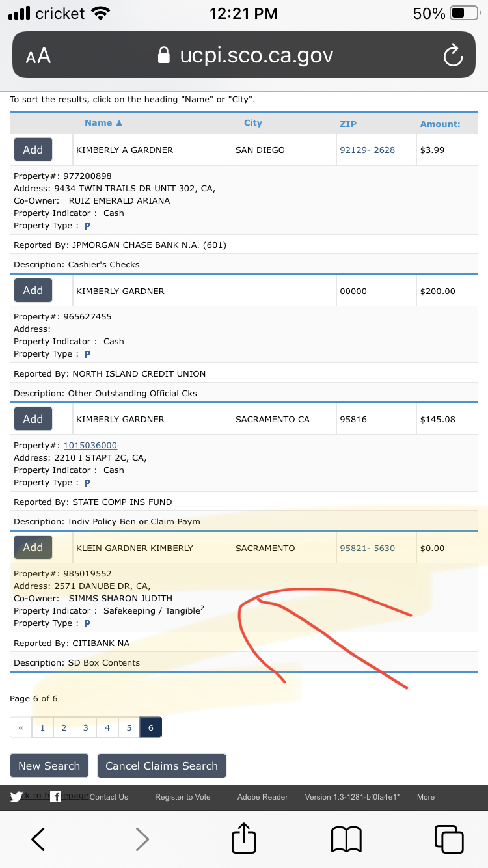The height and width of the screenshot is (868, 488).
Task: Go back with Safari's back arrow
Action: (x=38, y=839)
